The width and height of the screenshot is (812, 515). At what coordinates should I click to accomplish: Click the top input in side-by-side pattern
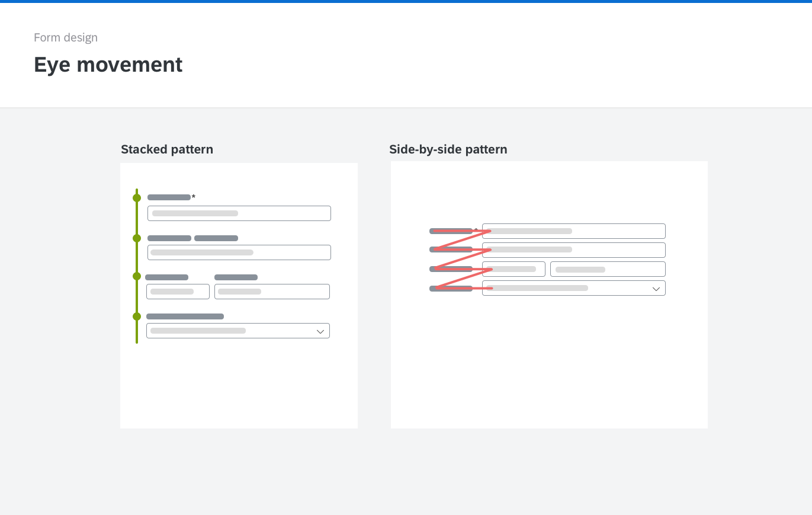[574, 231]
